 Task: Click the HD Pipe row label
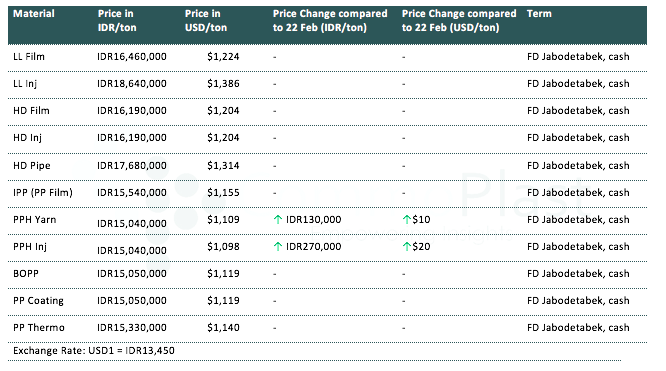click(32, 166)
